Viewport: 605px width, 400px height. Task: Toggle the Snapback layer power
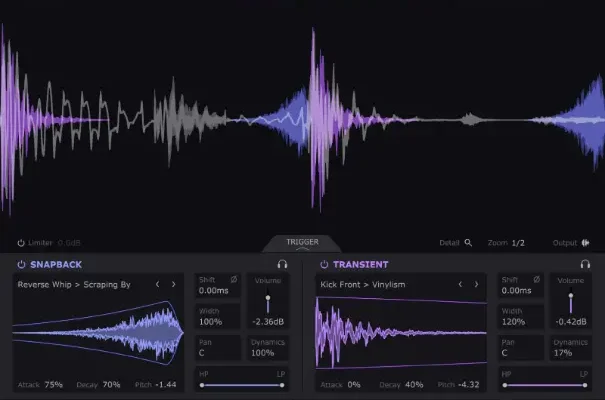coord(21,265)
